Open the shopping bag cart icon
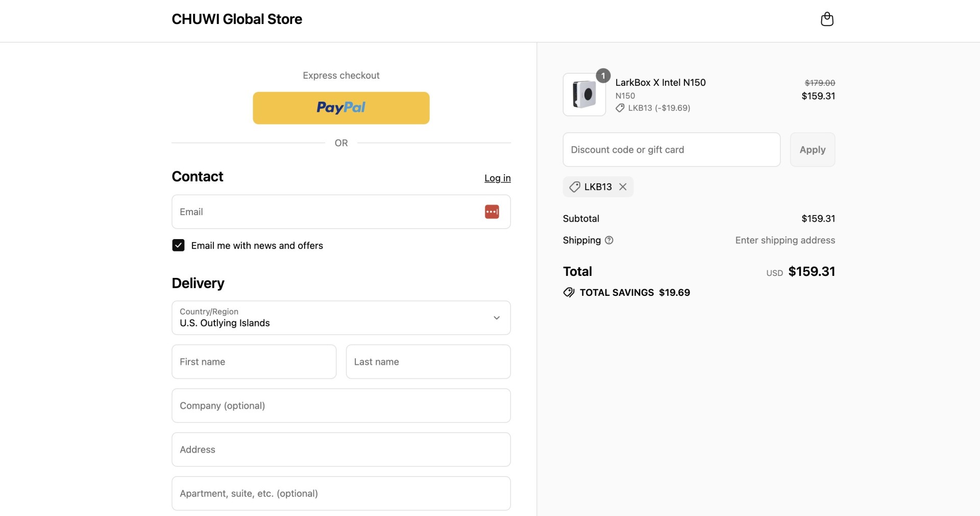Viewport: 980px width, 516px height. coord(827,19)
